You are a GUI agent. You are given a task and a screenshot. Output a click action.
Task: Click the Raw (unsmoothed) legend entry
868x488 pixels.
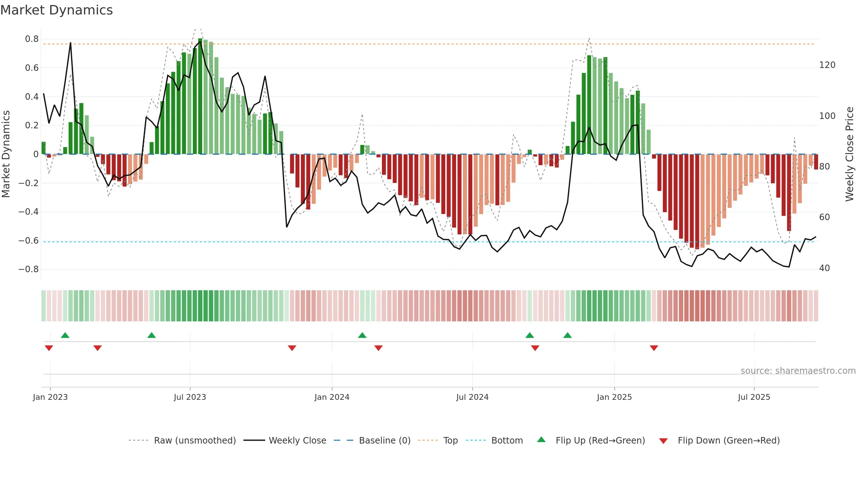182,440
